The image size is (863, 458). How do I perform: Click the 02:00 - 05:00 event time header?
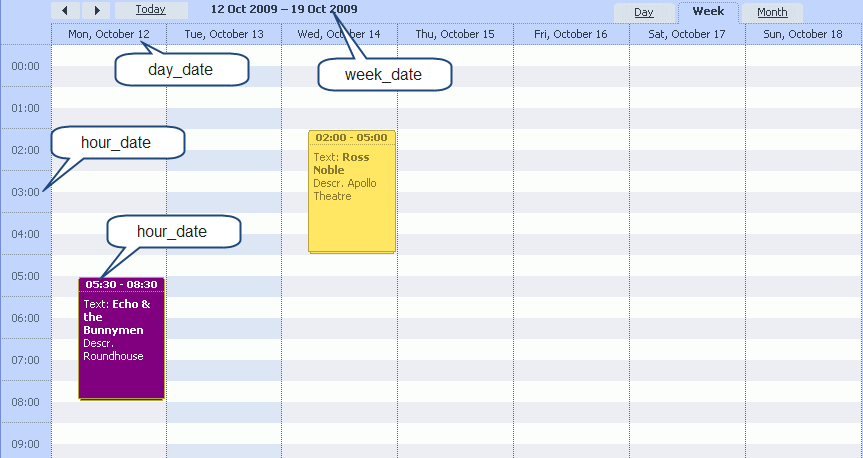(352, 137)
